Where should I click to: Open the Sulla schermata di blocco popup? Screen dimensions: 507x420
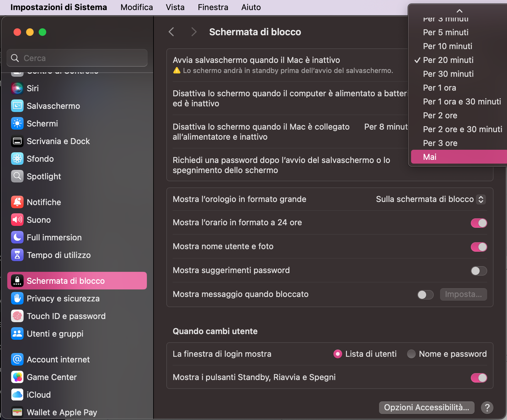(431, 199)
